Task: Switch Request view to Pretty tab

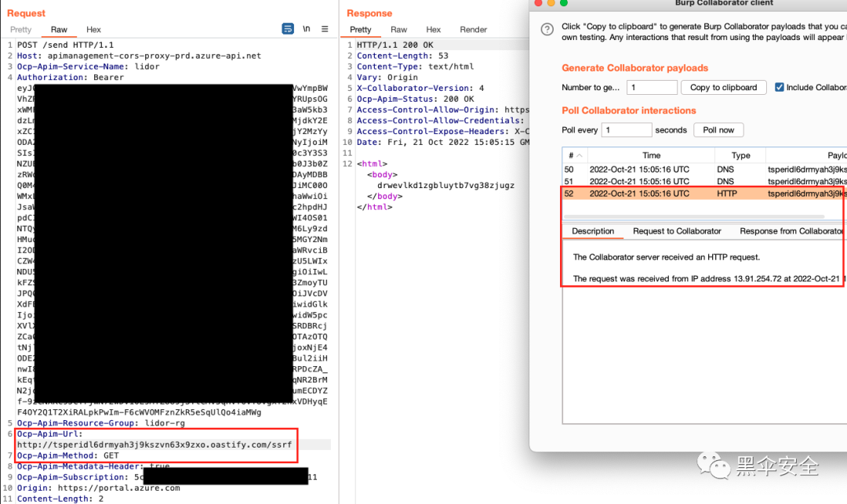Action: (21, 29)
